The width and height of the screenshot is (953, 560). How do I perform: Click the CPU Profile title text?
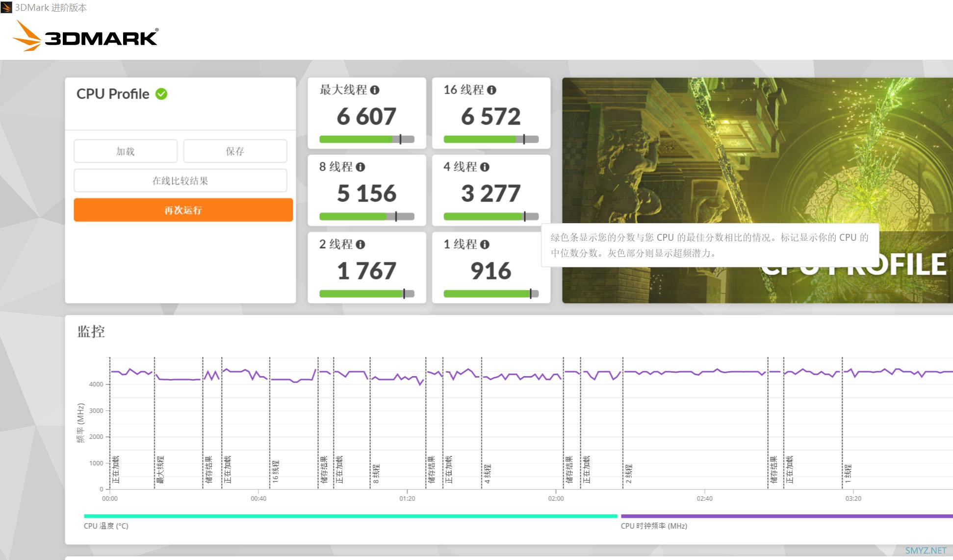(113, 94)
